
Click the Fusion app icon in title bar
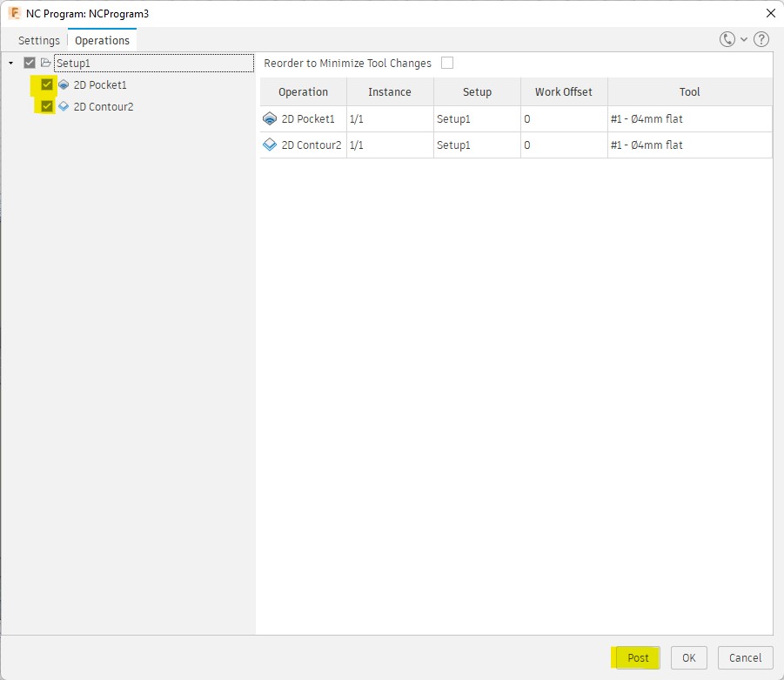point(14,13)
